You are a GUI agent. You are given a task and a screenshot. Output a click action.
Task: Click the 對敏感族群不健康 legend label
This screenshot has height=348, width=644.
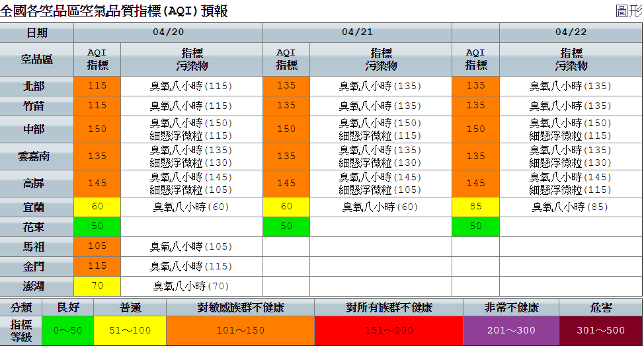coord(240,307)
